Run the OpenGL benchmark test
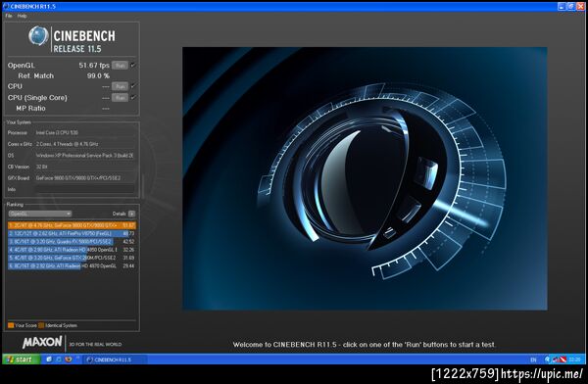 coord(120,66)
